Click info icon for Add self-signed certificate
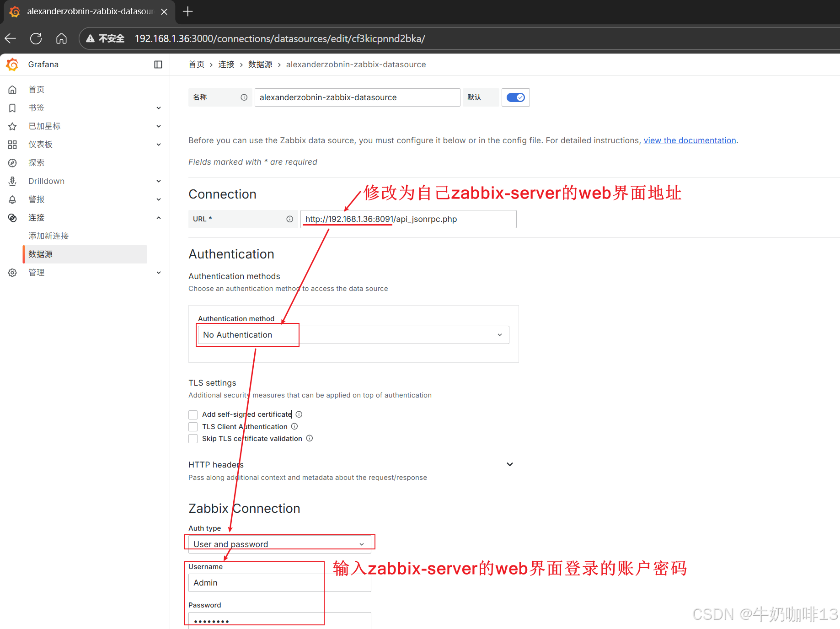 coord(299,414)
